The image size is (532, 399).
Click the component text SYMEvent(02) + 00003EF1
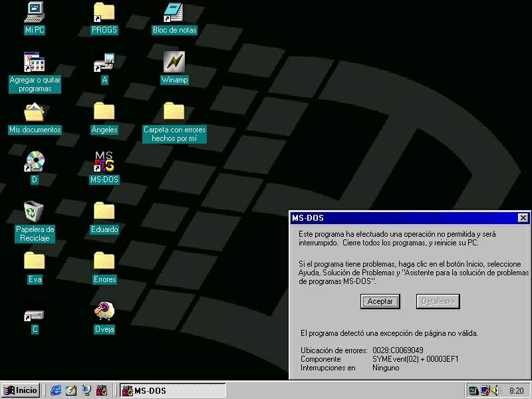coord(415,359)
